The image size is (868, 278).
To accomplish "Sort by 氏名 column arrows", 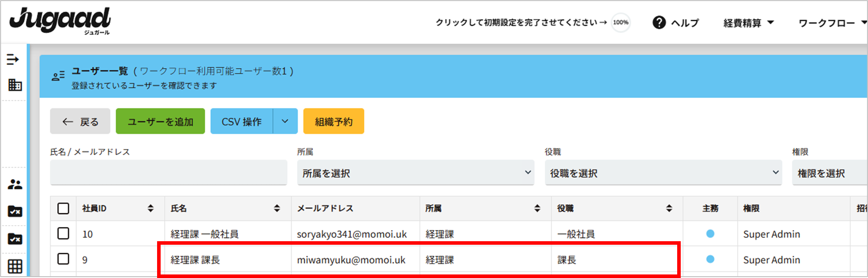I will 277,208.
